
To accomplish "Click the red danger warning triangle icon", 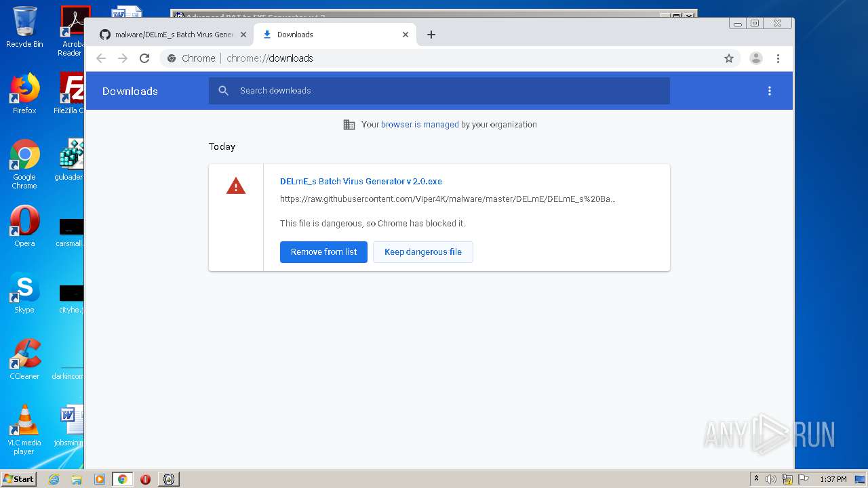I will [x=236, y=186].
